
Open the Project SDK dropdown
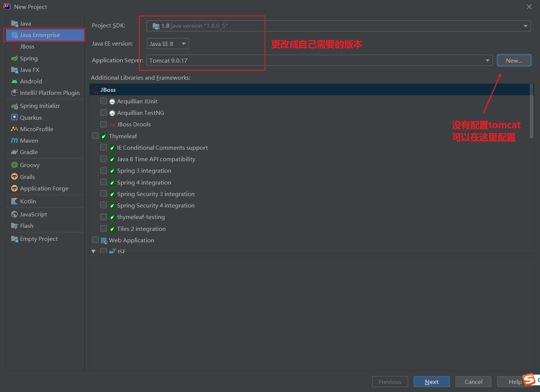[x=338, y=26]
